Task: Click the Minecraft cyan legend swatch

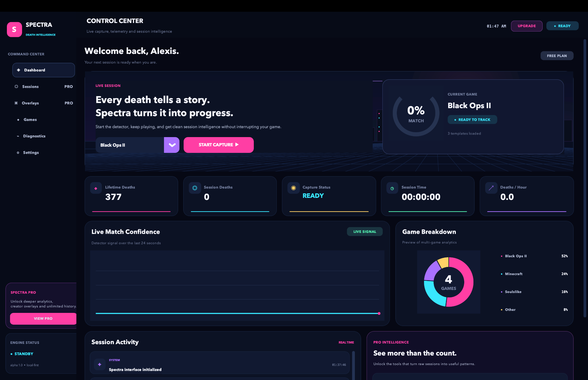Action: pyautogui.click(x=502, y=274)
